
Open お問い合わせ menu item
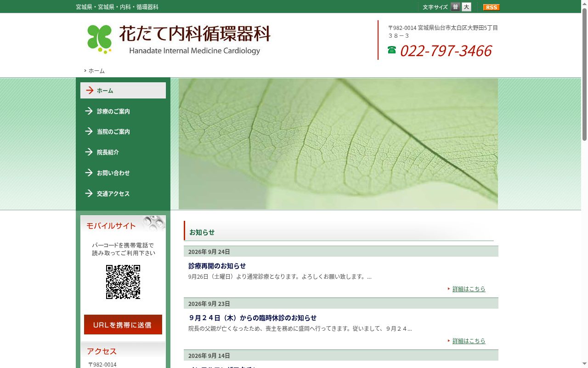pos(123,173)
